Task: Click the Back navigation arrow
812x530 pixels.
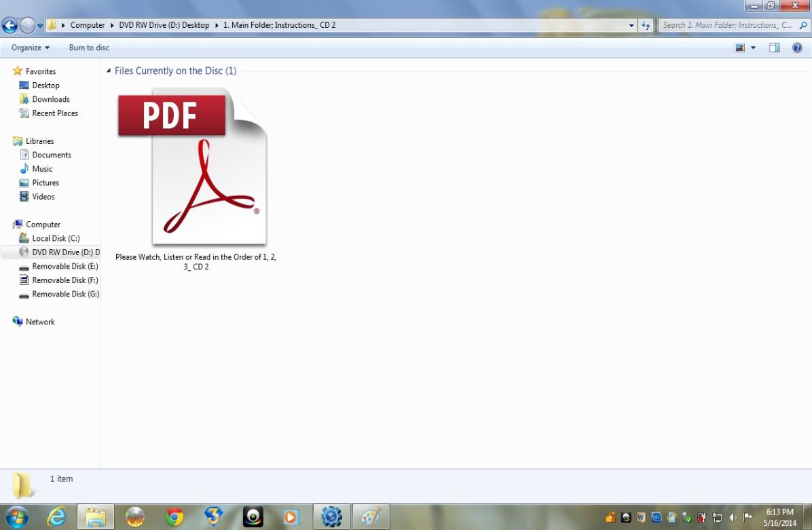Action: 10,25
